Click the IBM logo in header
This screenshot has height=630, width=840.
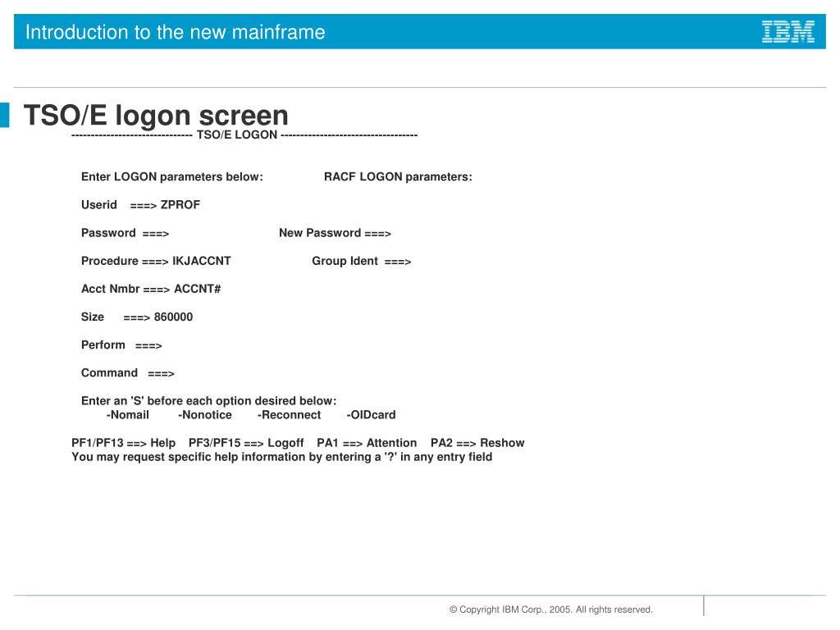coord(788,32)
